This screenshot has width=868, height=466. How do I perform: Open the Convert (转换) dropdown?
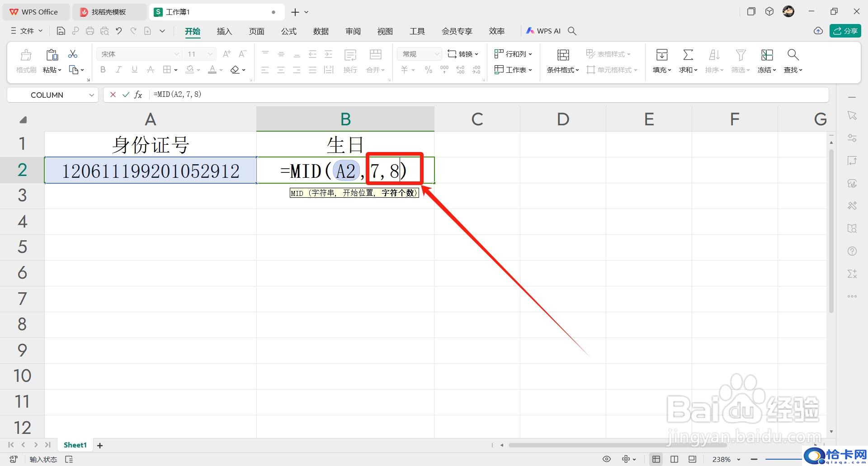(x=463, y=54)
